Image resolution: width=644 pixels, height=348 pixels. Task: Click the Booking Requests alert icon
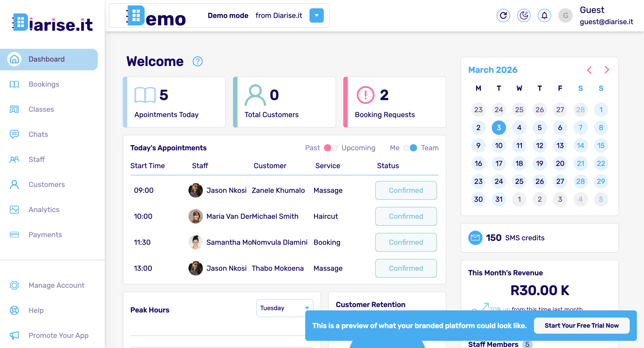pyautogui.click(x=365, y=95)
